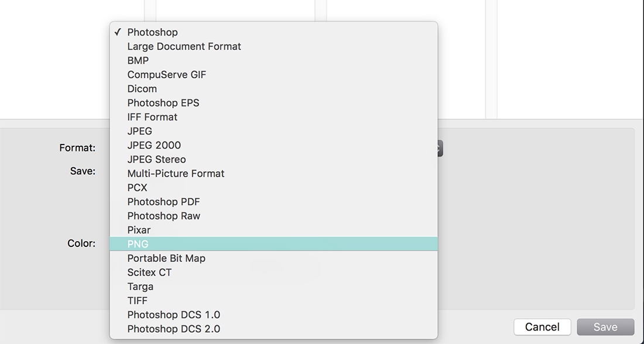The image size is (644, 344).
Task: Choose PCX format entry
Action: [x=273, y=188]
